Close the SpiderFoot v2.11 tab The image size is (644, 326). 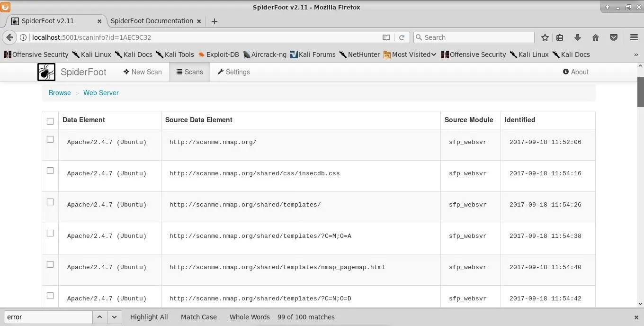99,21
